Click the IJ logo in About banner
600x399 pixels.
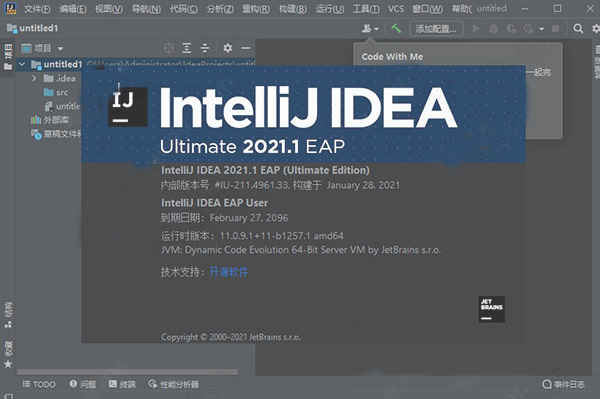pos(128,106)
